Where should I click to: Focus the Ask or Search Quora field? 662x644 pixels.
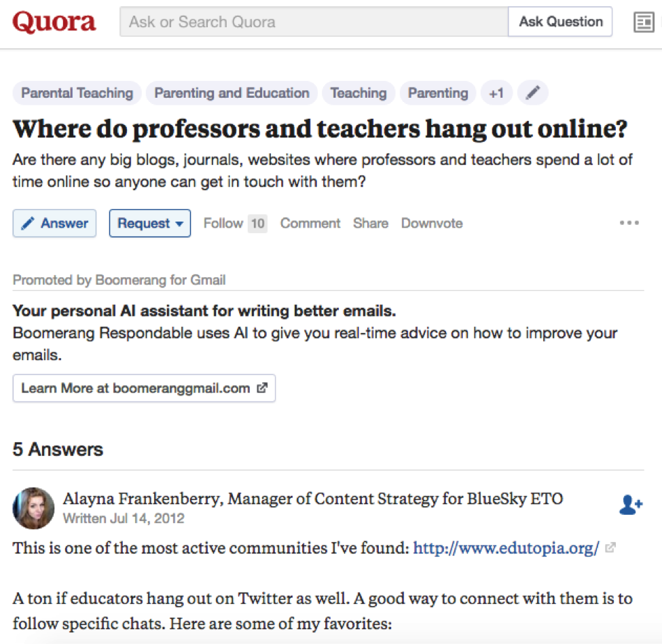pyautogui.click(x=314, y=22)
